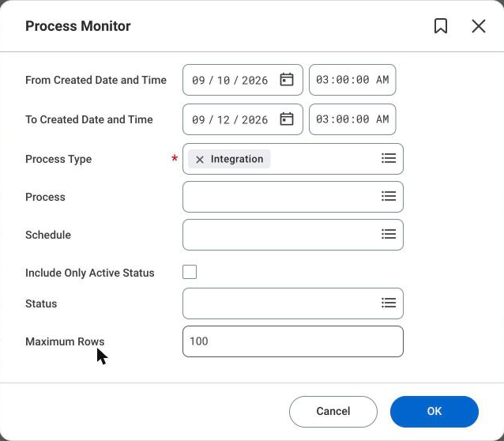Viewport: 504px width, 441px height.
Task: Click the bookmark icon in Process Monitor header
Action: click(x=441, y=26)
